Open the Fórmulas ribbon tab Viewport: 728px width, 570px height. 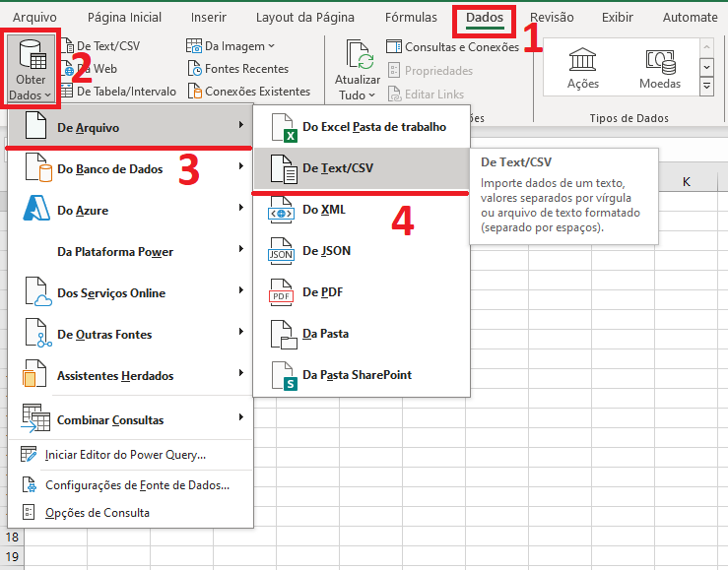tap(411, 18)
